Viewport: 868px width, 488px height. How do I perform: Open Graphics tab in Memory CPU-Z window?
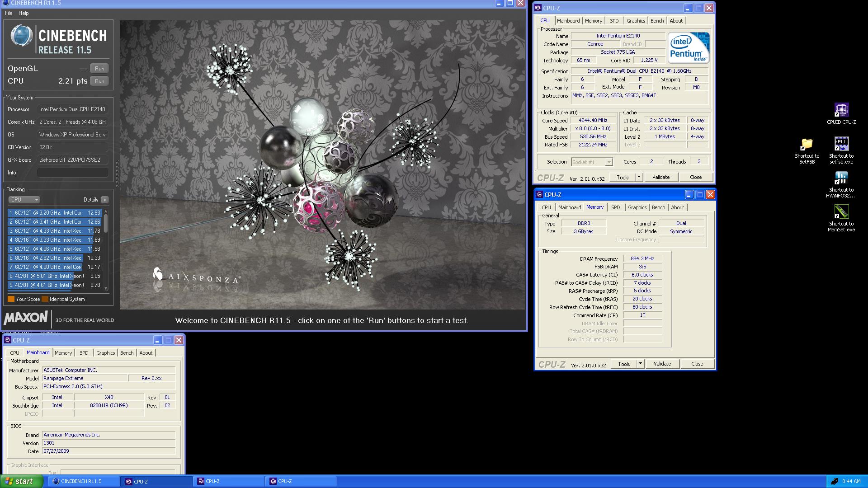click(637, 207)
